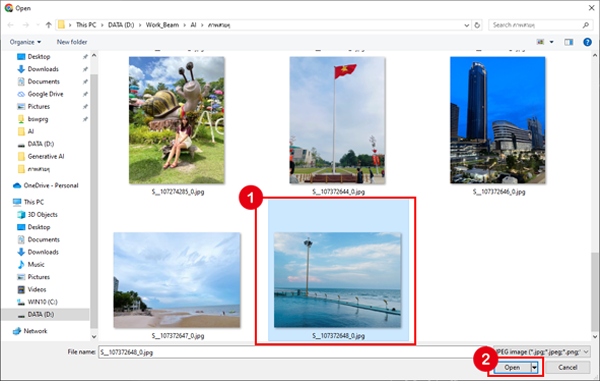
Task: Select OneDrive - Personal
Action: click(51, 186)
